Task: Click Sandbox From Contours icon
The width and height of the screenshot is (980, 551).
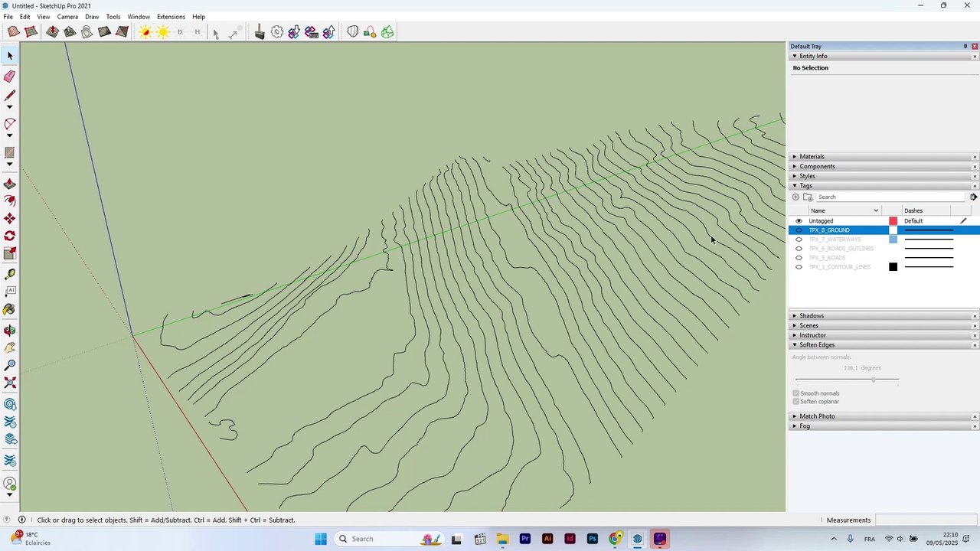Action: point(14,32)
